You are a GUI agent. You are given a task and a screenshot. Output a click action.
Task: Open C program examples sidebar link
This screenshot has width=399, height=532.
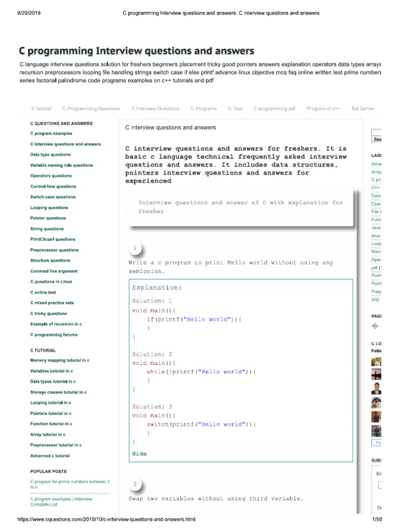click(51, 134)
